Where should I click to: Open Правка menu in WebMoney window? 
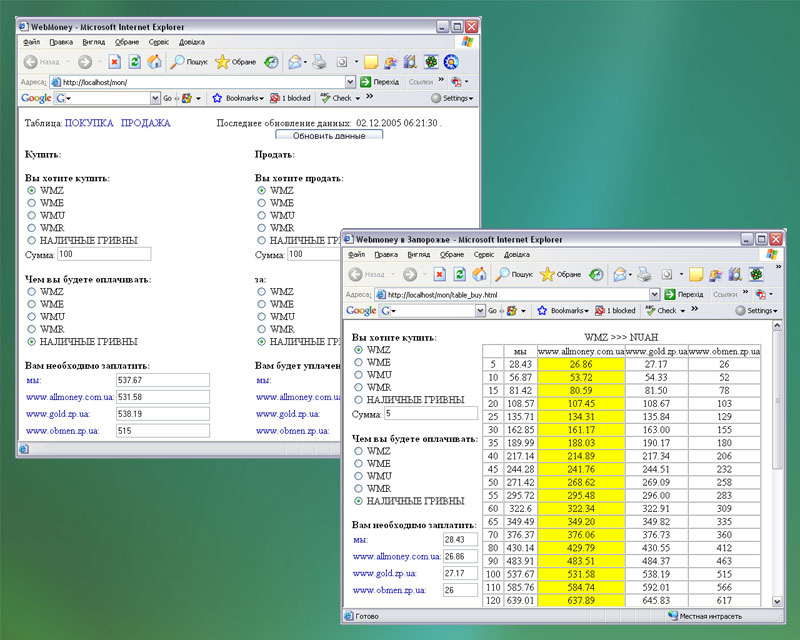[x=61, y=42]
